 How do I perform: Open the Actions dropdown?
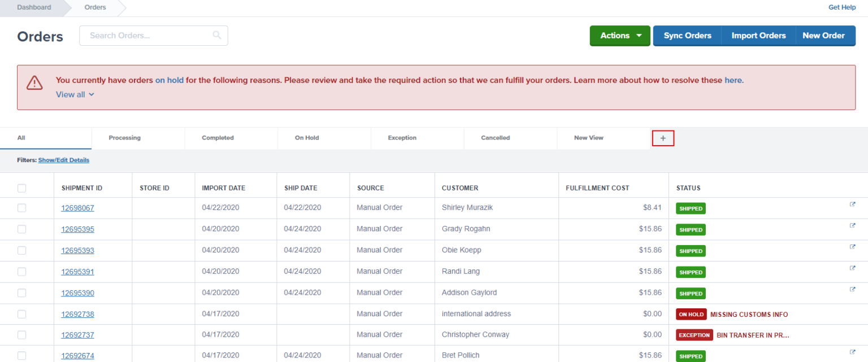(x=619, y=35)
